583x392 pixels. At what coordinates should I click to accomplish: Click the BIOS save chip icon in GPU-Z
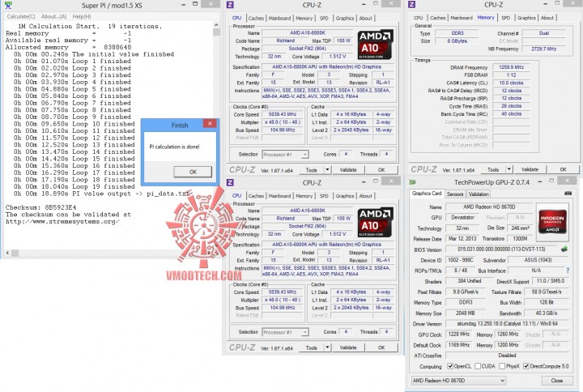tap(564, 249)
